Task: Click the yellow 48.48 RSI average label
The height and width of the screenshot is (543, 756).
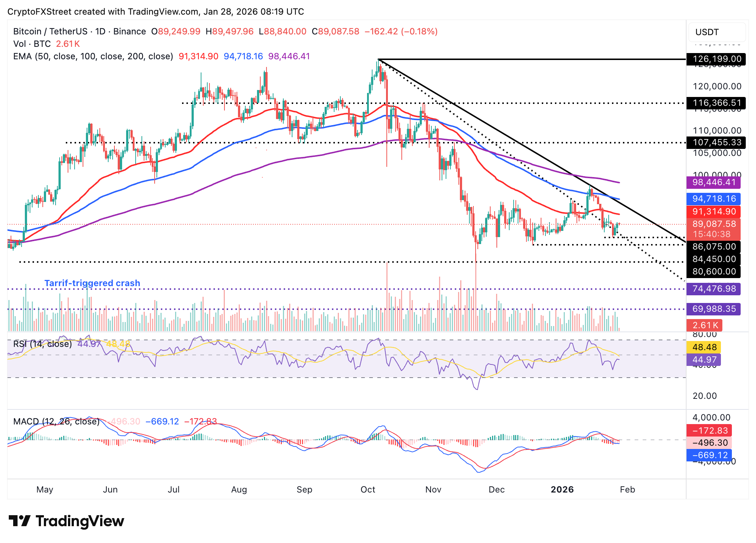Action: (704, 347)
